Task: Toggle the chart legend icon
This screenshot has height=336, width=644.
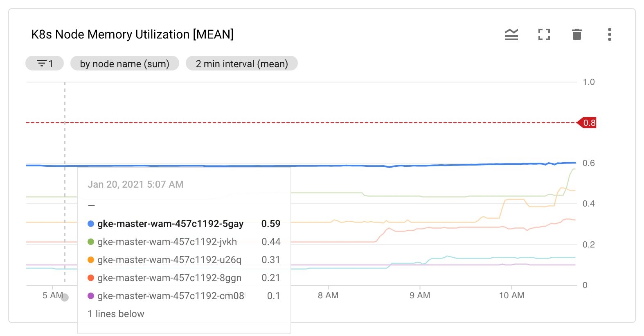Action: click(511, 34)
